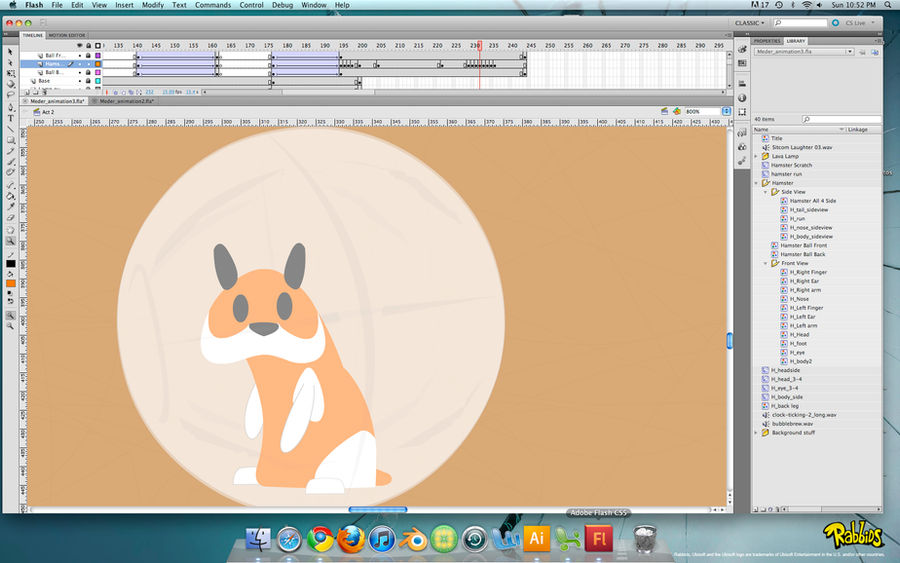Open the stage zoom percentage dropdown
This screenshot has width=900, height=563.
point(727,111)
